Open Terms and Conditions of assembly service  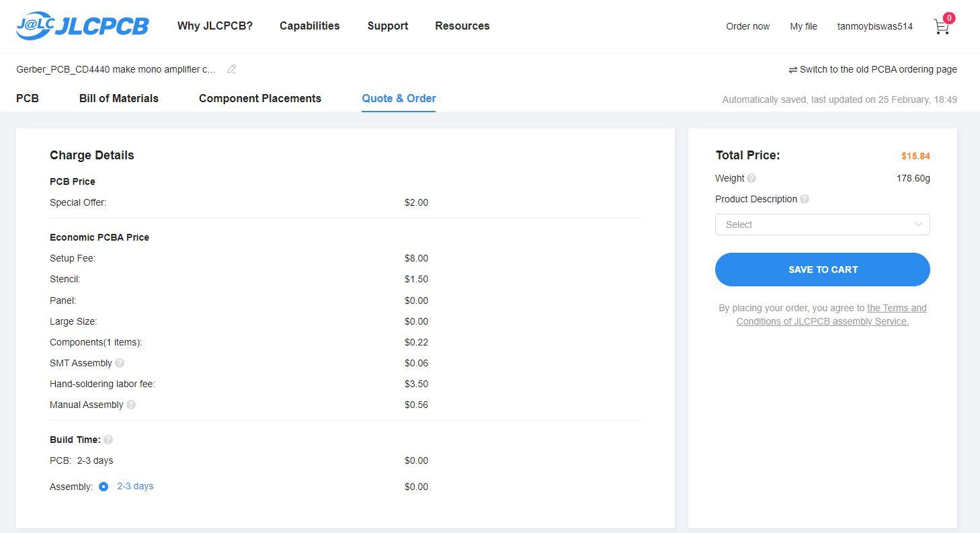coord(831,315)
